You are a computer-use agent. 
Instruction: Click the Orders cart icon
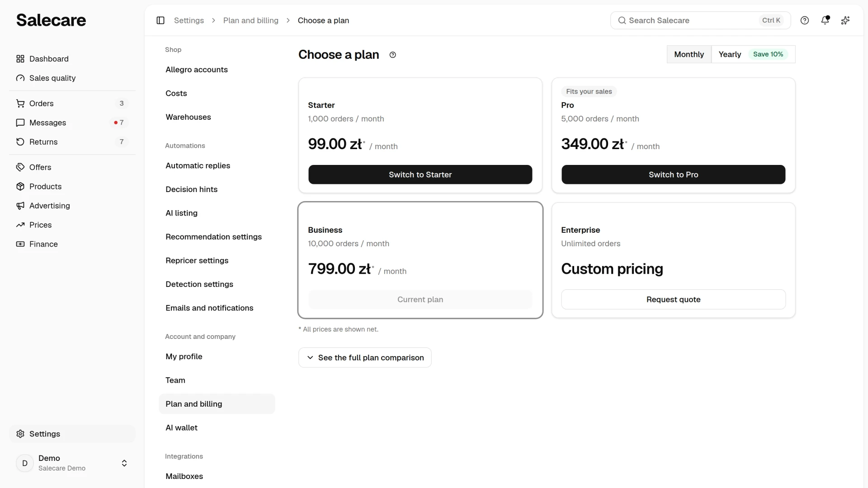coord(20,103)
